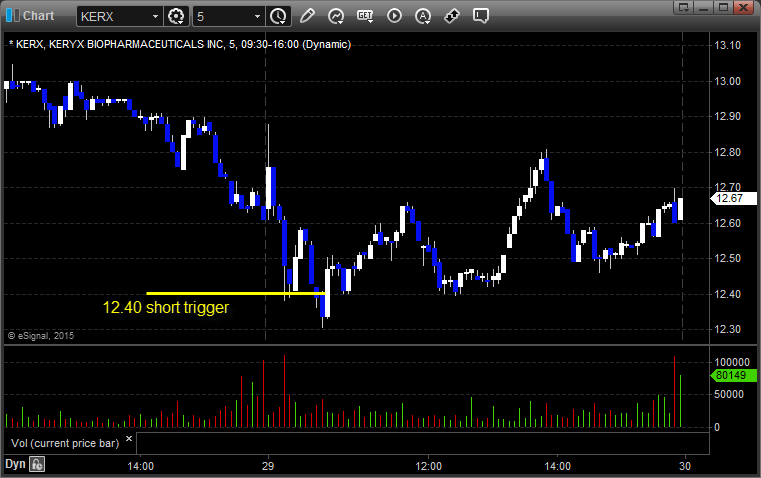Click the Vol (current price bar) label
Screen dimensions: 761x478
tap(65, 444)
